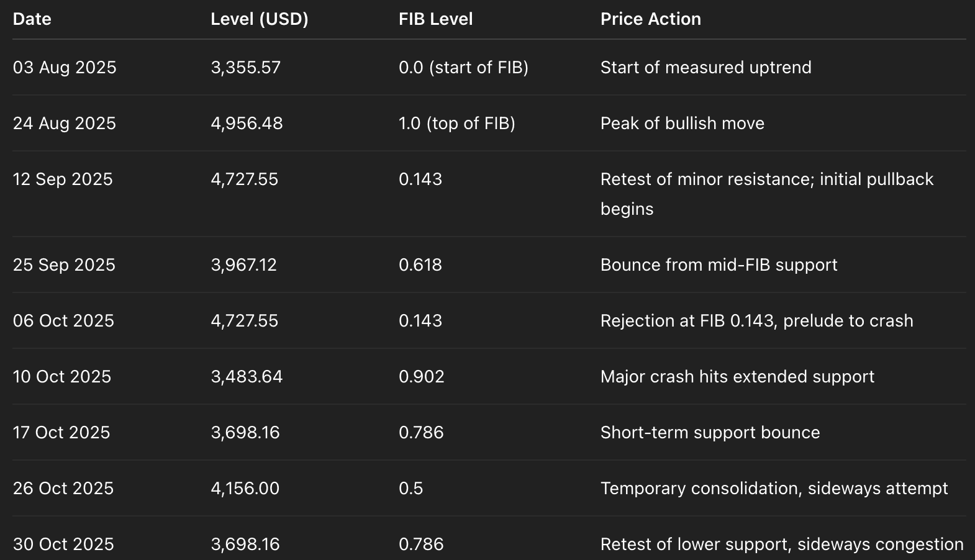Select the 3,483.64 crash level cell
Screen dimensions: 975x560
click(x=247, y=377)
